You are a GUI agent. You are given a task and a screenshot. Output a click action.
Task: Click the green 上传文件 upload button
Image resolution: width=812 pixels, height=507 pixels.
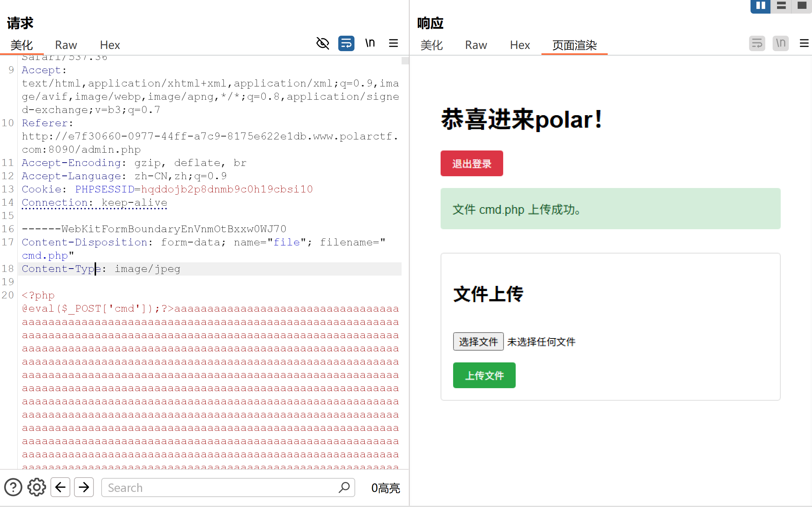tap(484, 375)
